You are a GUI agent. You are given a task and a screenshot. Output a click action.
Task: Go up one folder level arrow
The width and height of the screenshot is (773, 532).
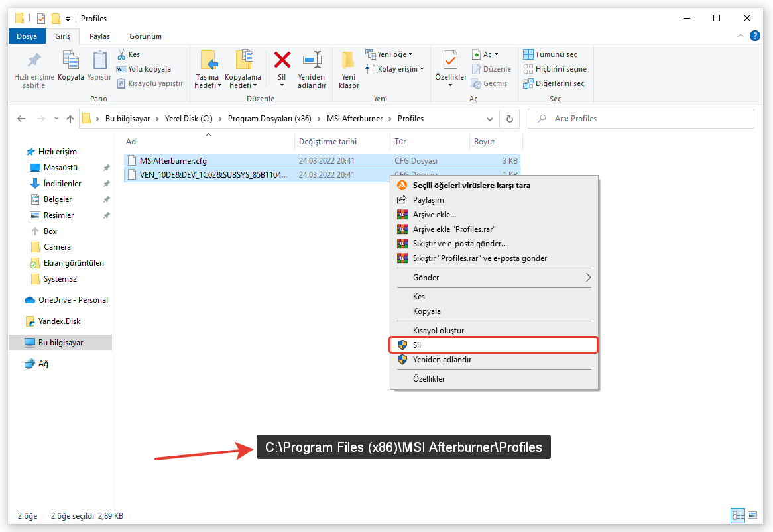pyautogui.click(x=70, y=119)
